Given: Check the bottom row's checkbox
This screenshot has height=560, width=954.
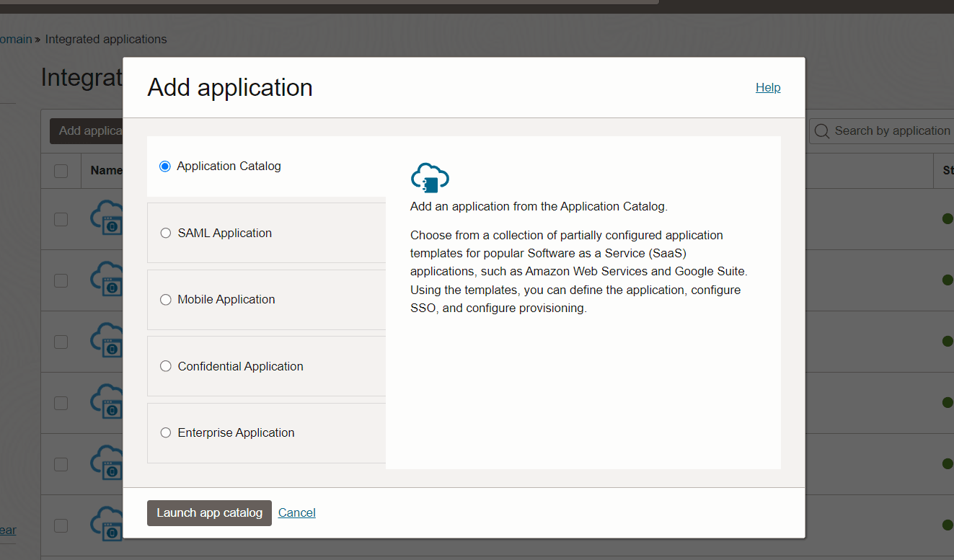Looking at the screenshot, I should tap(61, 526).
